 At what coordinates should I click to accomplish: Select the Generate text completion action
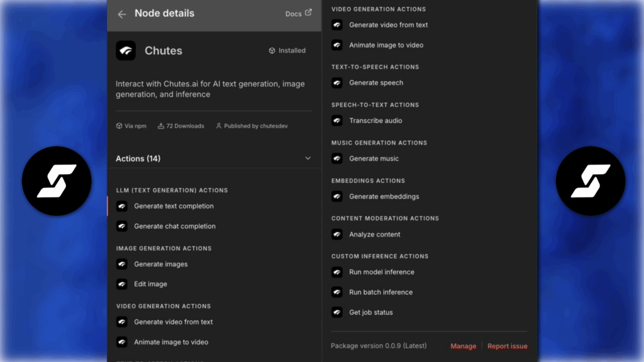174,206
